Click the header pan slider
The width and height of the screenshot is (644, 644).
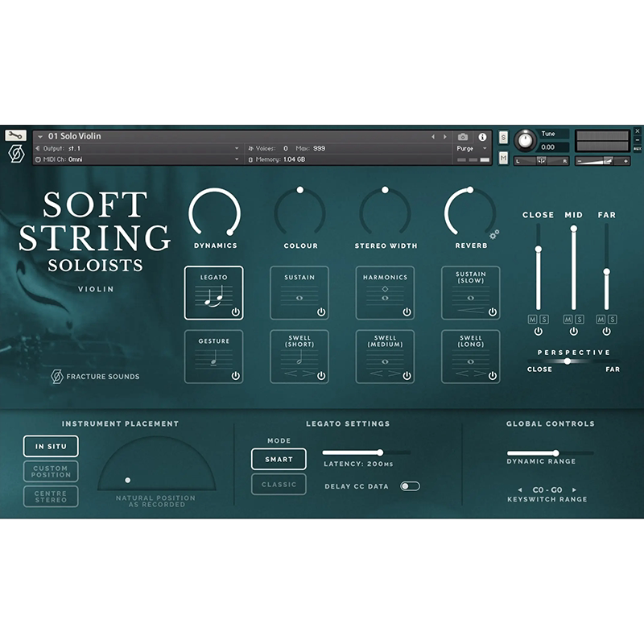tap(542, 161)
